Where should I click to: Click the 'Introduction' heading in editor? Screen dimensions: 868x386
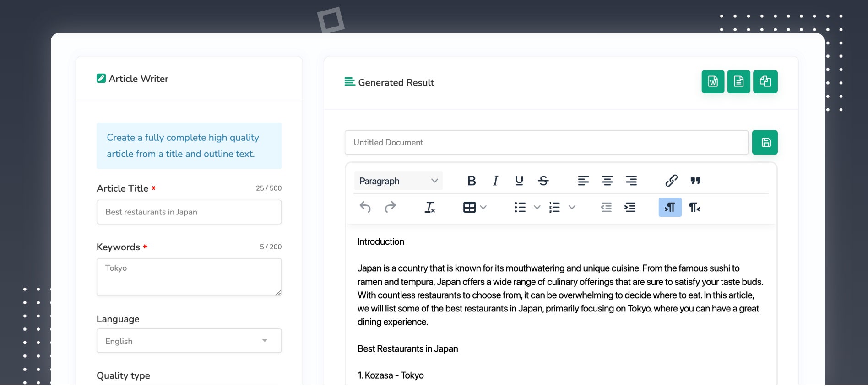(x=381, y=241)
